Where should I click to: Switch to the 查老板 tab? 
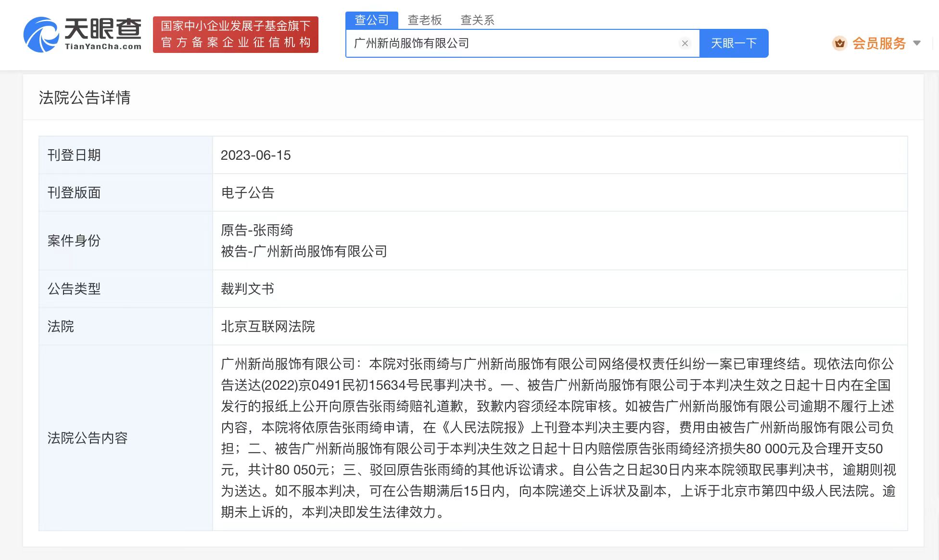(x=425, y=20)
